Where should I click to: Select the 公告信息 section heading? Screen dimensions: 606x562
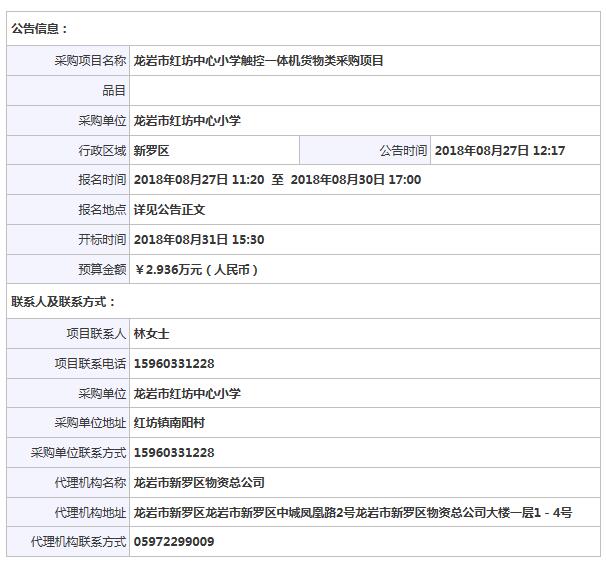(39, 29)
